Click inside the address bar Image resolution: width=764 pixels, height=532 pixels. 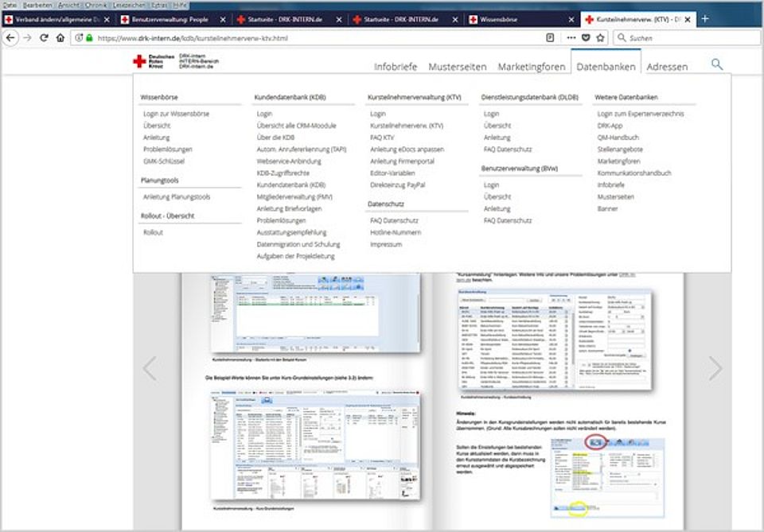tap(279, 37)
